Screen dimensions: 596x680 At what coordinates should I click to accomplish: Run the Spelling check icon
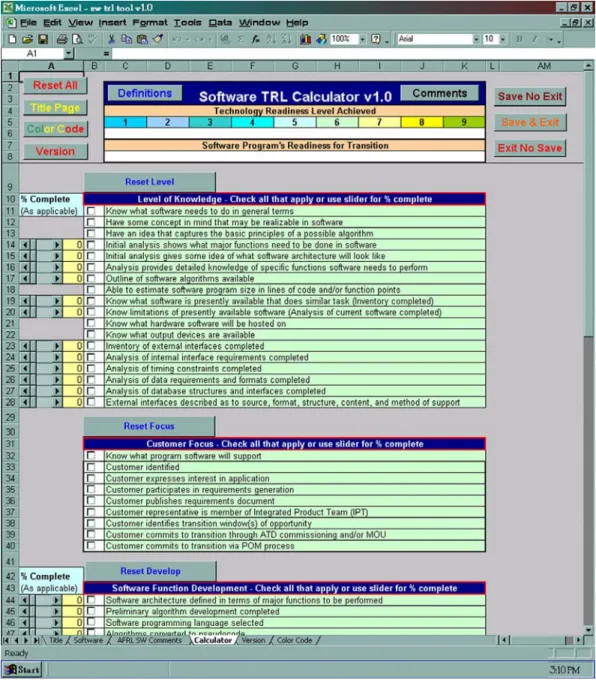pyautogui.click(x=92, y=39)
